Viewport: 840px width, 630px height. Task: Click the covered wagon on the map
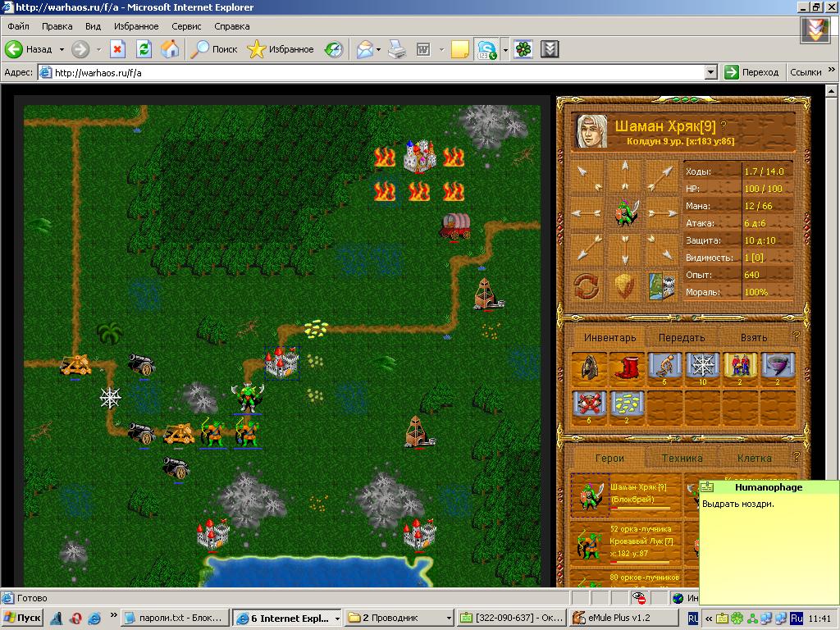455,226
